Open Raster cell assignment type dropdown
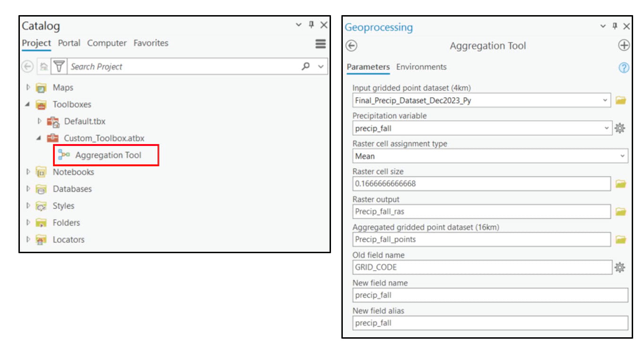644x359 pixels. coord(622,156)
